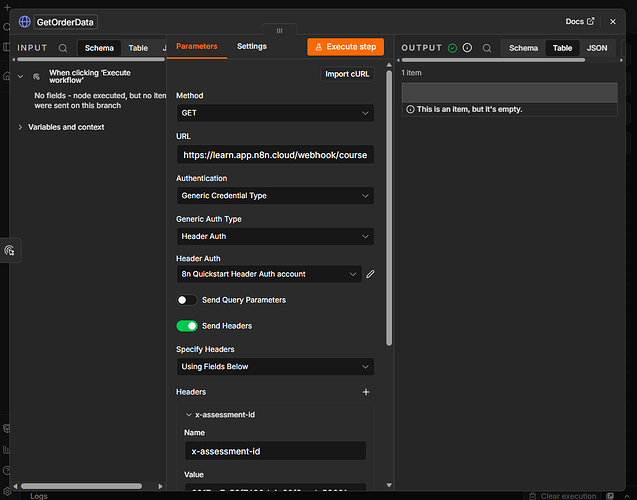This screenshot has height=500, width=637.
Task: Click the panel drag handle at top
Action: pyautogui.click(x=280, y=30)
